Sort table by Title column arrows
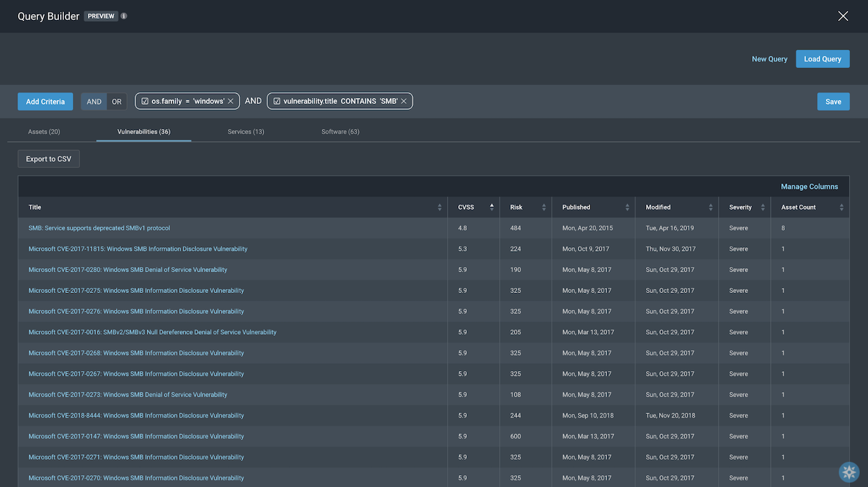This screenshot has width=868, height=487. 440,208
